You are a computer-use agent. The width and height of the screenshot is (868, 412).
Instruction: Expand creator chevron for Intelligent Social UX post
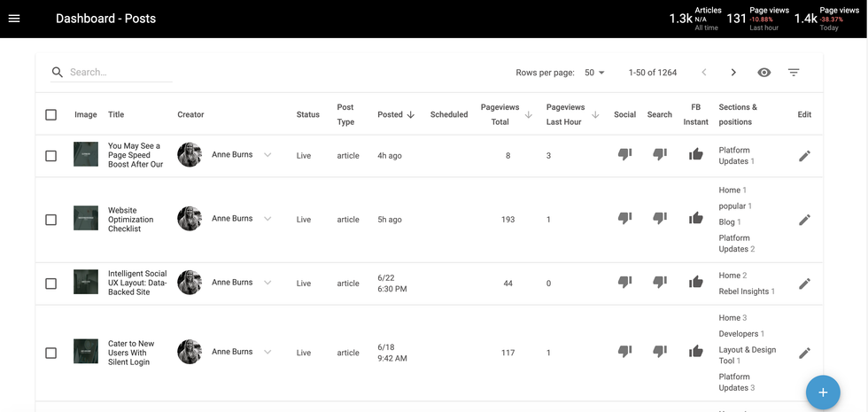click(267, 283)
